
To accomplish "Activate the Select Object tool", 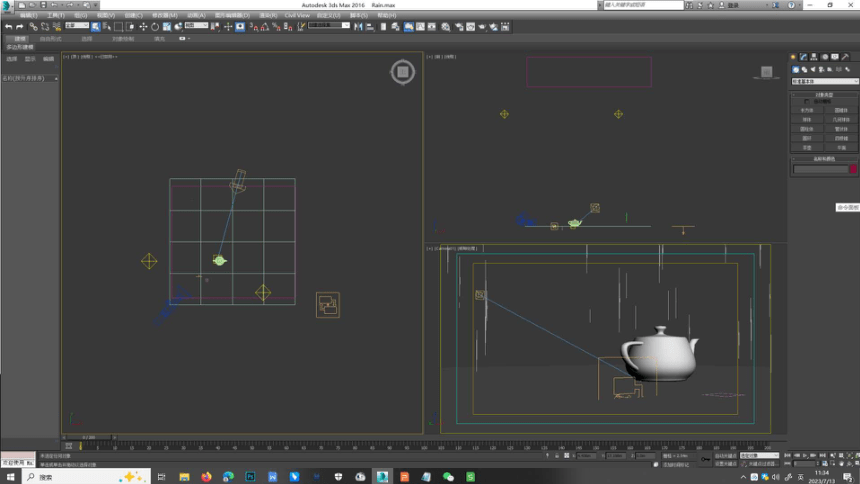I will 95,26.
